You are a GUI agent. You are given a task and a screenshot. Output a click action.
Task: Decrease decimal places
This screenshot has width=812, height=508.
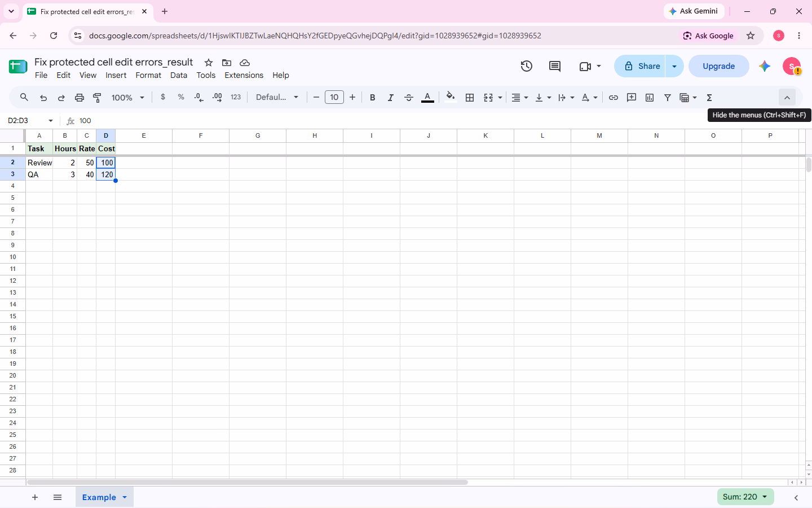point(198,97)
